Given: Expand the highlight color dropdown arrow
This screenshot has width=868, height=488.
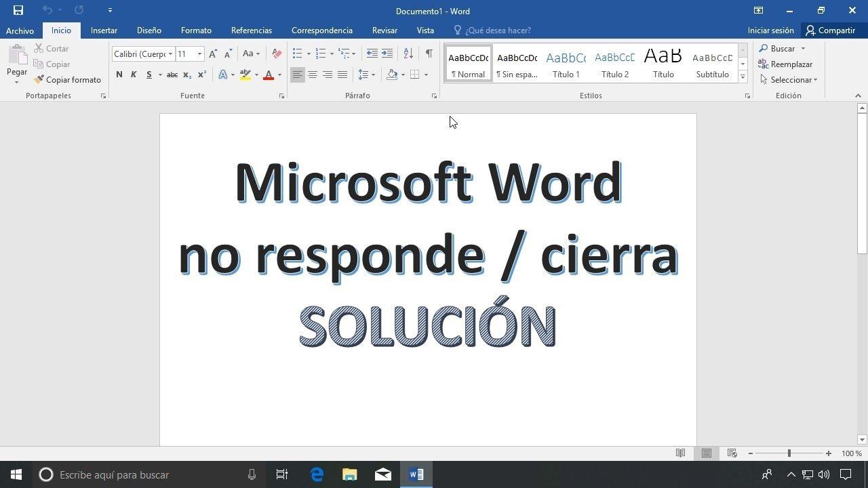Looking at the screenshot, I should coord(255,75).
